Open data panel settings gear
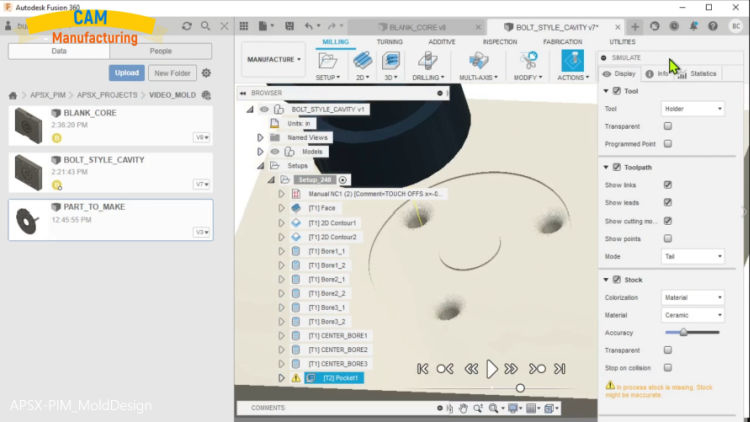Viewport: 750px width, 422px height. tap(206, 73)
